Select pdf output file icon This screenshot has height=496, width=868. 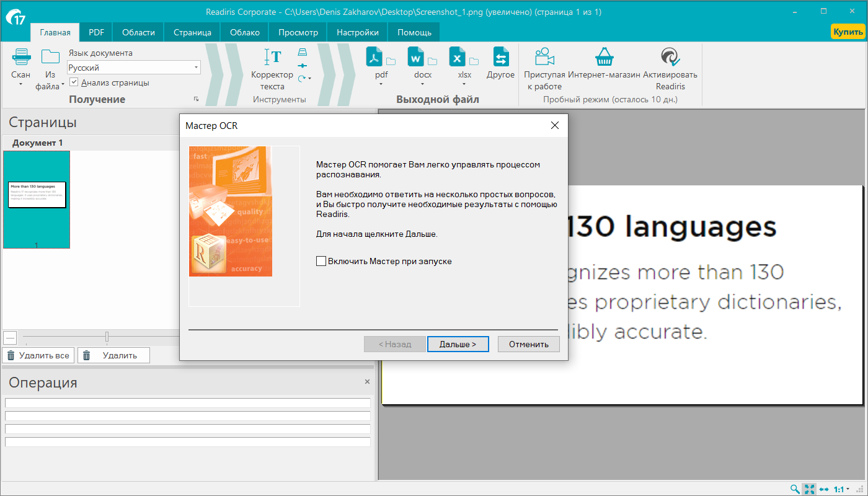(x=376, y=57)
